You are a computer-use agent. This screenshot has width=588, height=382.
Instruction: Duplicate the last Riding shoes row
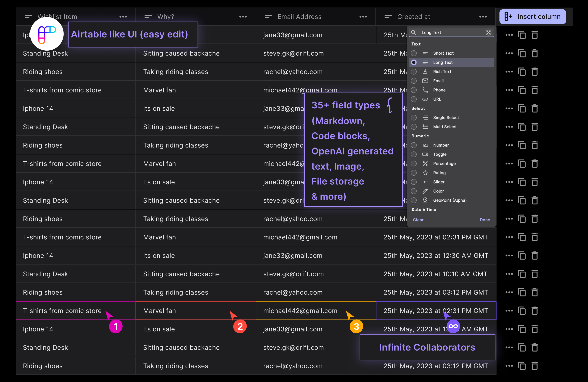(522, 366)
